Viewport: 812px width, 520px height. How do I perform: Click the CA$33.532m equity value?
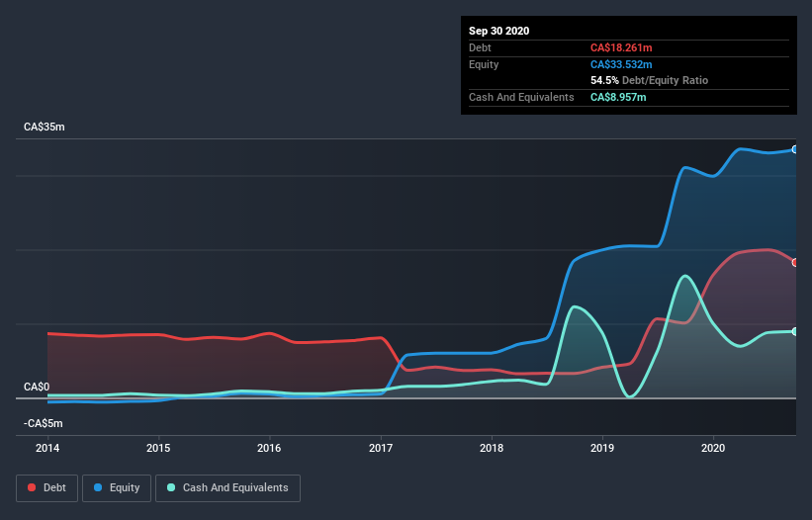pos(621,64)
